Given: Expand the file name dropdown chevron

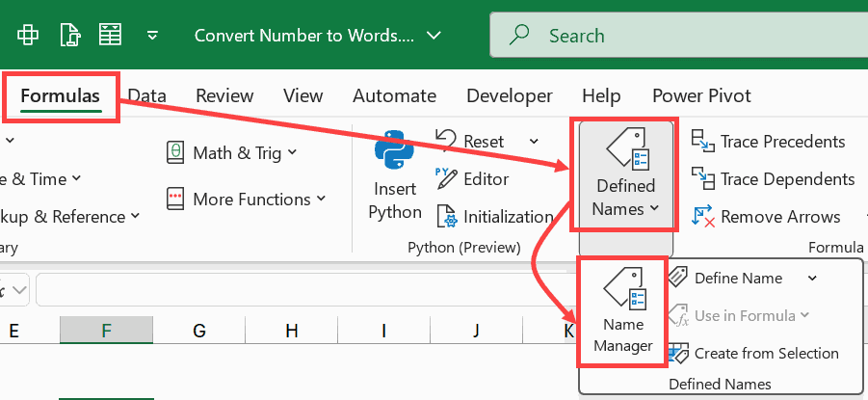Looking at the screenshot, I should tap(434, 36).
